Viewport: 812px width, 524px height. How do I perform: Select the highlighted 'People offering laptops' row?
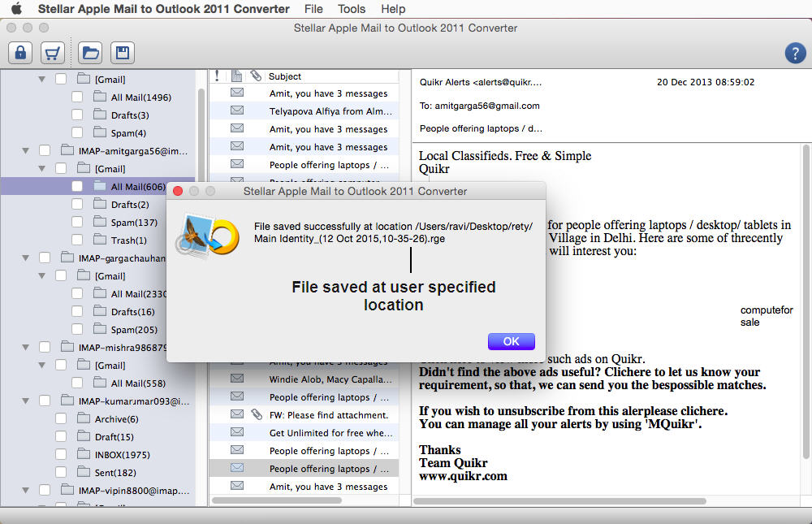(x=304, y=469)
